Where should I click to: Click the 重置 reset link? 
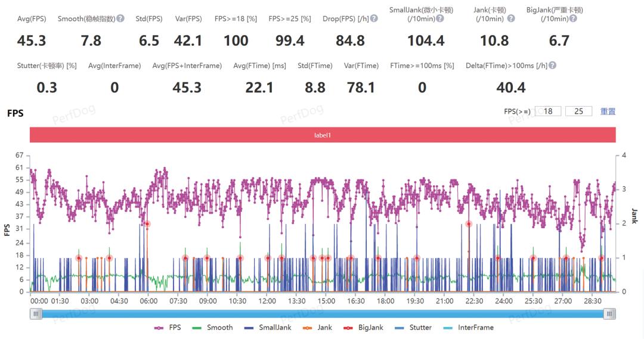pyautogui.click(x=608, y=111)
